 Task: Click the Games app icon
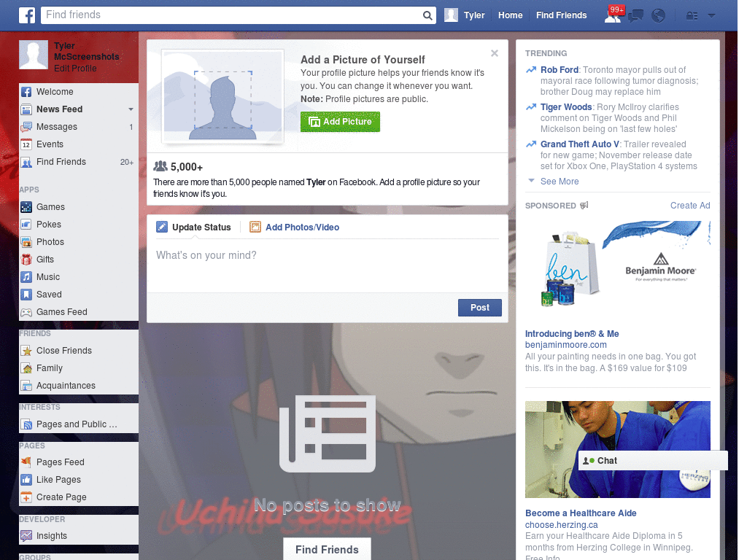pyautogui.click(x=26, y=207)
